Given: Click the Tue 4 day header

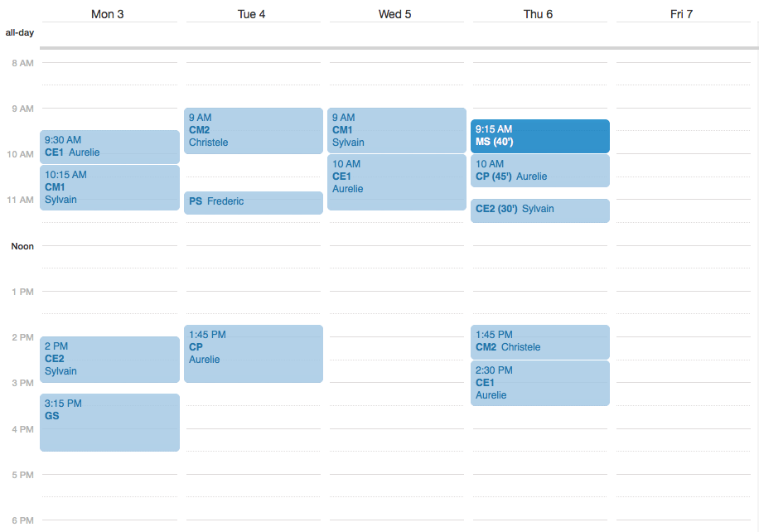Looking at the screenshot, I should [251, 14].
